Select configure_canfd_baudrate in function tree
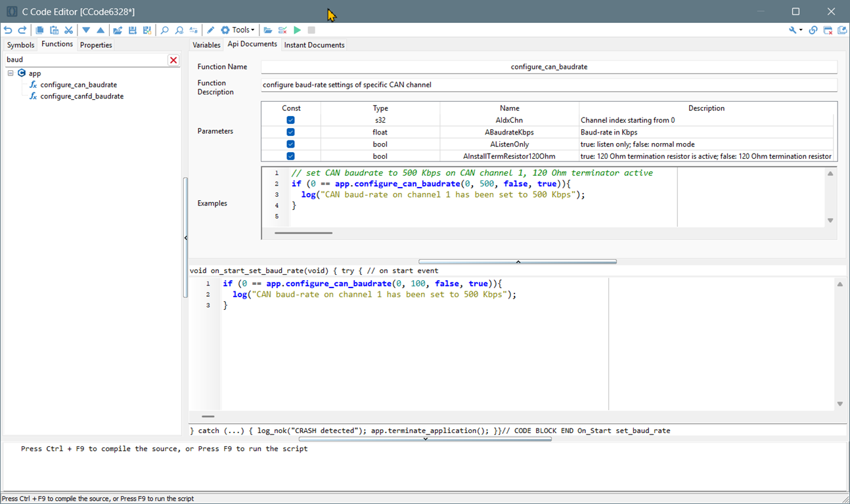Screen dimensions: 850x504 point(81,96)
